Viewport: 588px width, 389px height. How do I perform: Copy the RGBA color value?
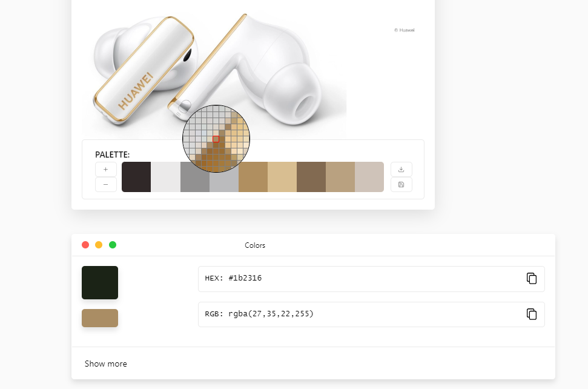[532, 314]
